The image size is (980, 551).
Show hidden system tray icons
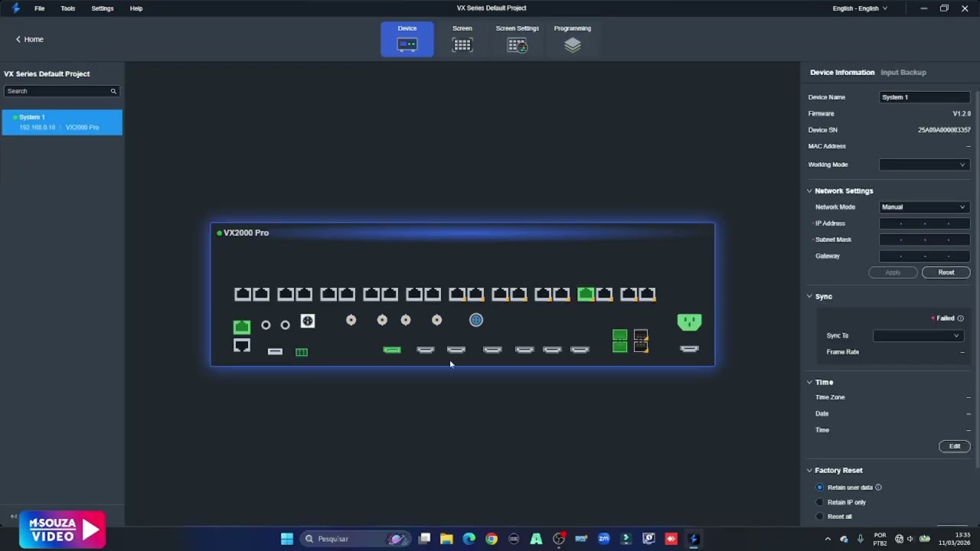(828, 539)
